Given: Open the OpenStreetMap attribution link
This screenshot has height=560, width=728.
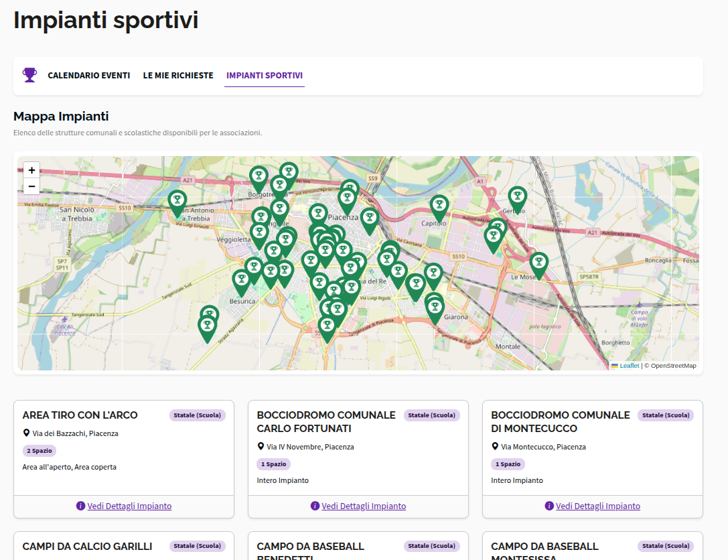Looking at the screenshot, I should click(x=673, y=366).
